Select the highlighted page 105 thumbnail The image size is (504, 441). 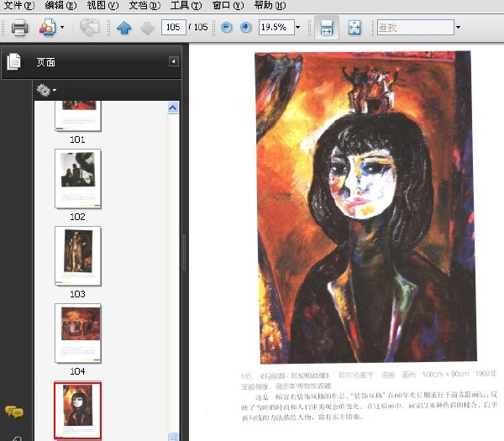coord(78,411)
